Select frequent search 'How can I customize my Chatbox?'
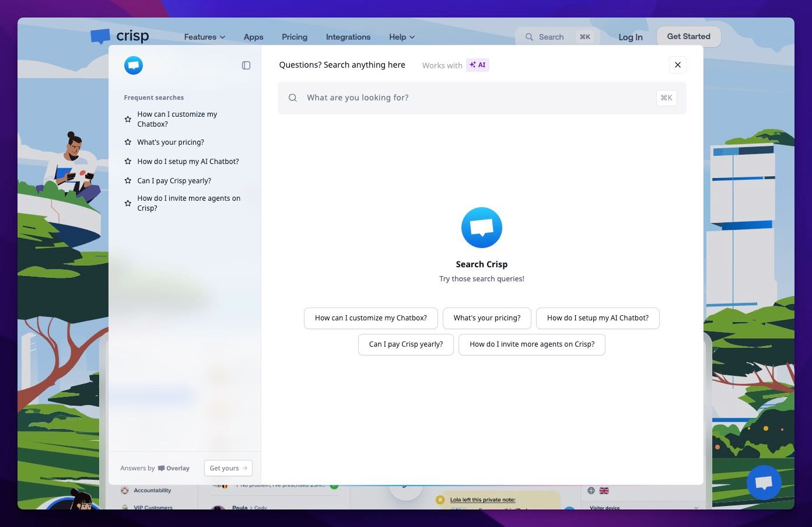 177,119
